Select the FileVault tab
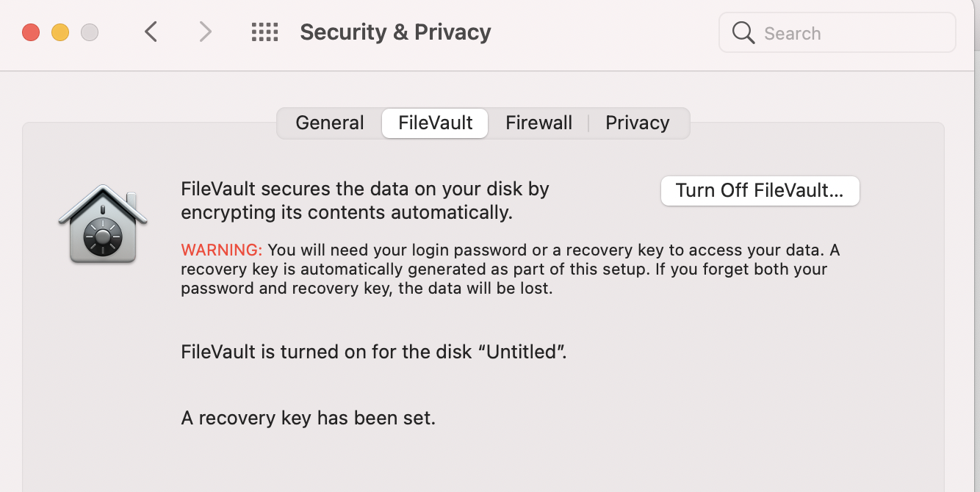980x492 pixels. [x=435, y=123]
